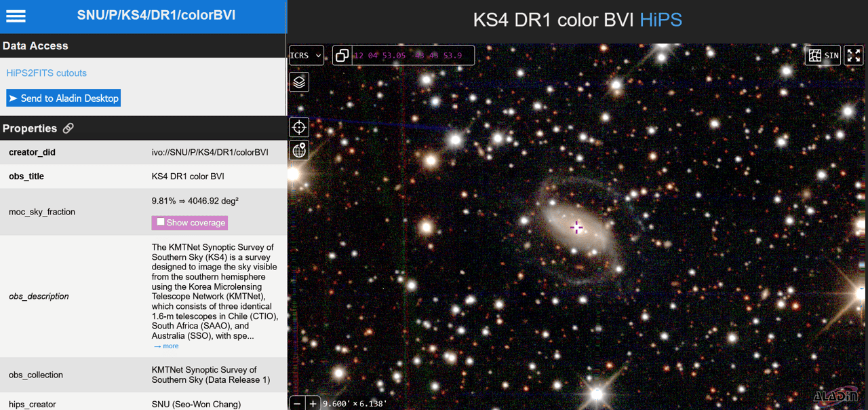
Task: Open the HiPS2FITS cutouts link
Action: click(x=46, y=73)
